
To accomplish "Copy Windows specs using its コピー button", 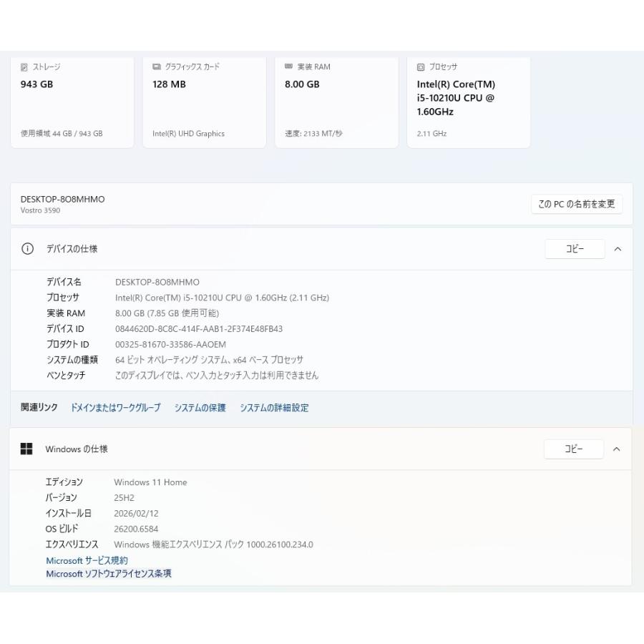I will [x=574, y=449].
